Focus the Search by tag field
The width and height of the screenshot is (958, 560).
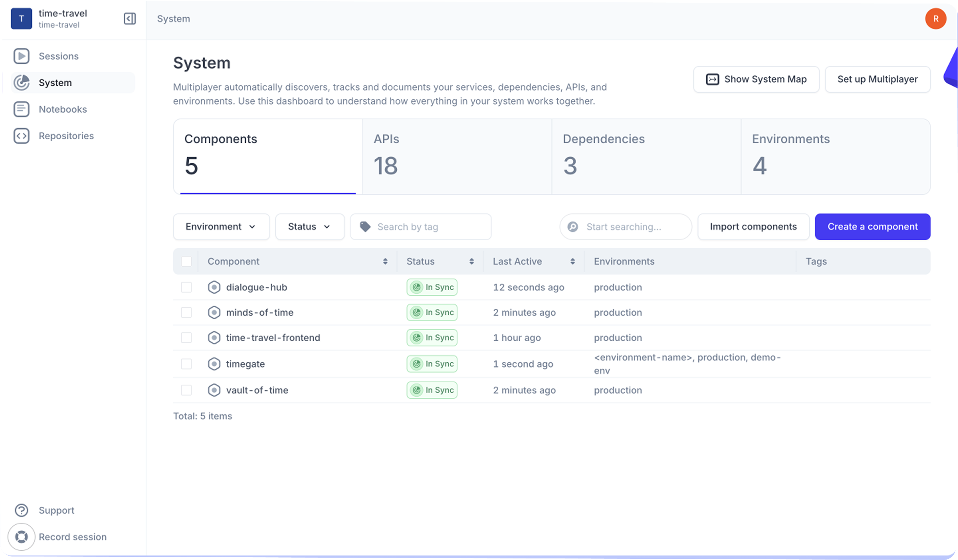coord(421,227)
